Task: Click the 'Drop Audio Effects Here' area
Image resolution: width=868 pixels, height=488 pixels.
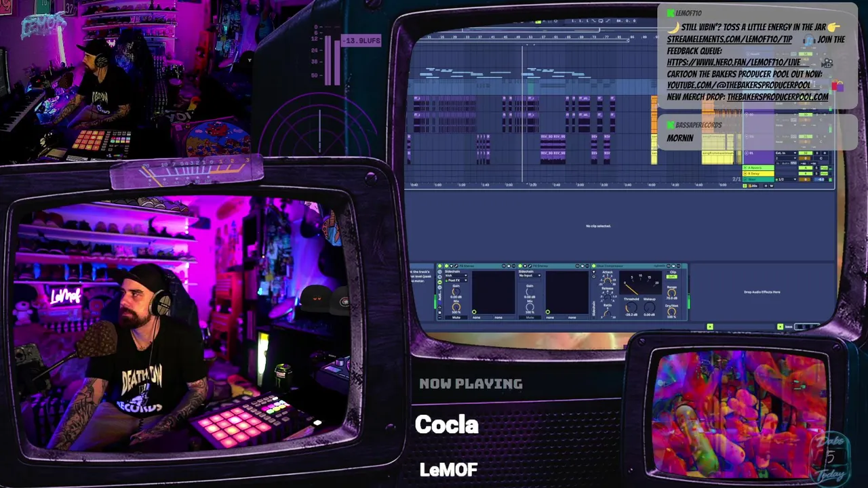Action: [x=762, y=292]
